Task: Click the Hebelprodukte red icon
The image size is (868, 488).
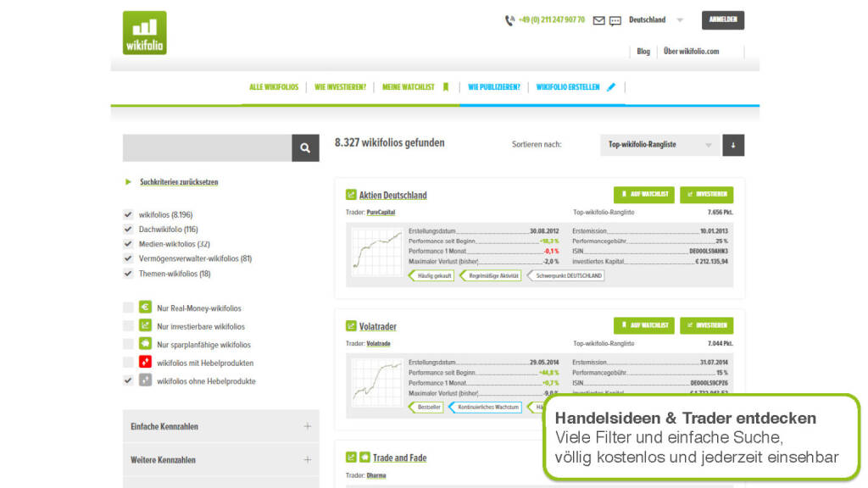Action: coord(145,363)
